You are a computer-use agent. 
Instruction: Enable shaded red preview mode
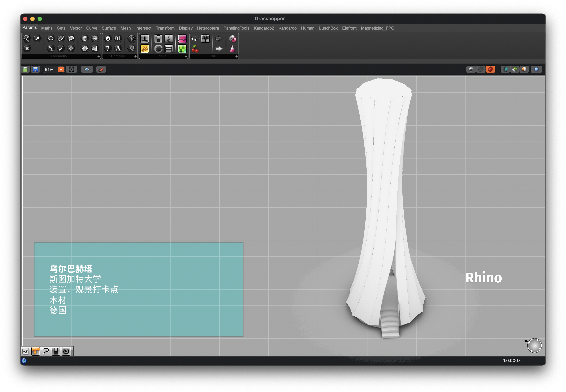tap(490, 69)
